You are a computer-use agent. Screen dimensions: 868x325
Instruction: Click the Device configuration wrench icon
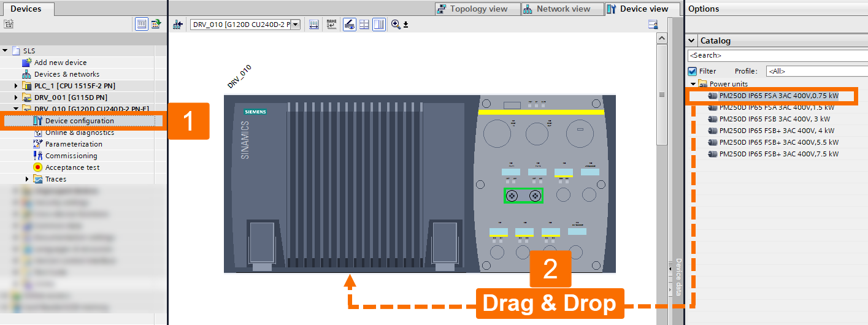coord(38,121)
